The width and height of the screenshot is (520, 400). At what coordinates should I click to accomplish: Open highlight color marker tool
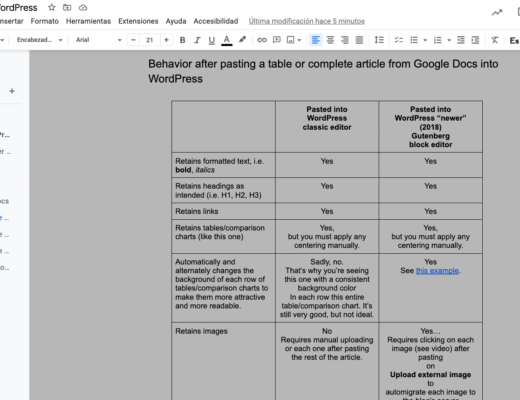(242, 40)
